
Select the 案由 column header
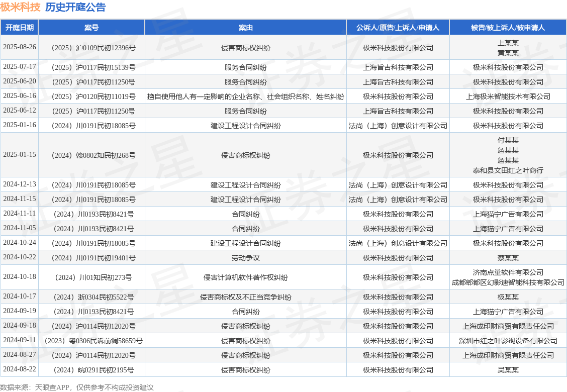pyautogui.click(x=245, y=28)
